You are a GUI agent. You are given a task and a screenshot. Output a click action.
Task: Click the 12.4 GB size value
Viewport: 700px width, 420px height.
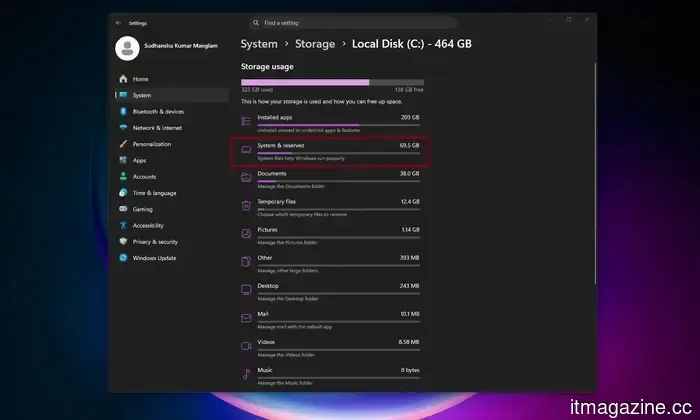410,202
